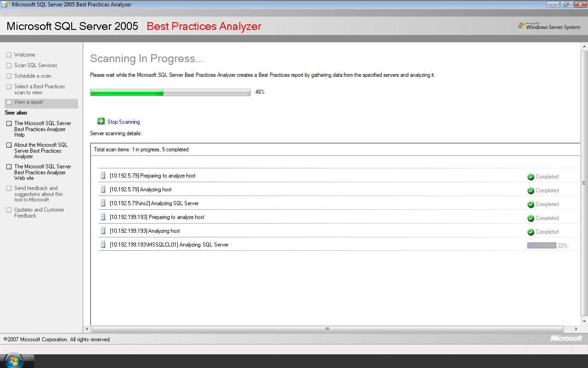The width and height of the screenshot is (588, 368).
Task: Click Completed checkmark for 10.192.199.193 Analyzing host
Action: click(x=531, y=232)
